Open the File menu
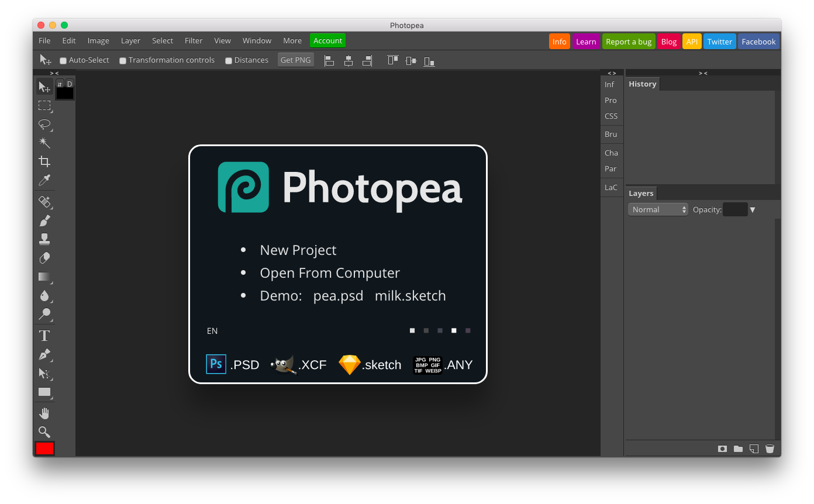The image size is (814, 504). [x=44, y=40]
